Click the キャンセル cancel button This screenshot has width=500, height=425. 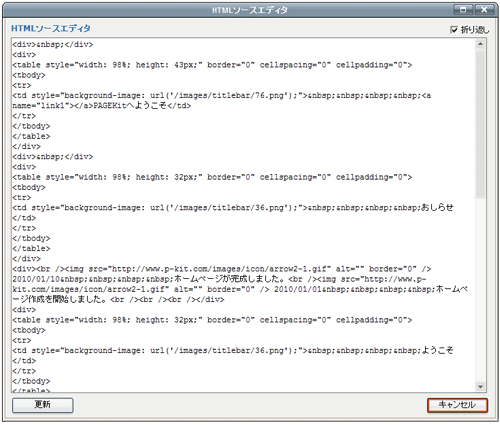(x=457, y=405)
